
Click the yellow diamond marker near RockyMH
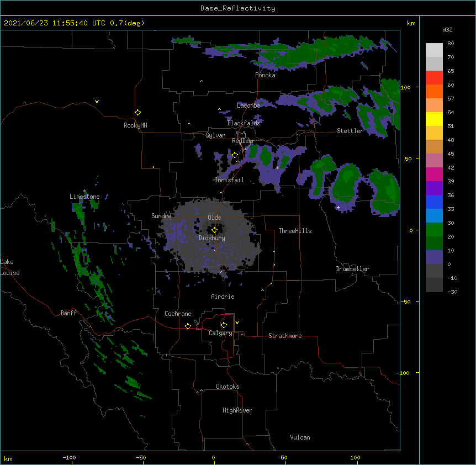pos(137,112)
